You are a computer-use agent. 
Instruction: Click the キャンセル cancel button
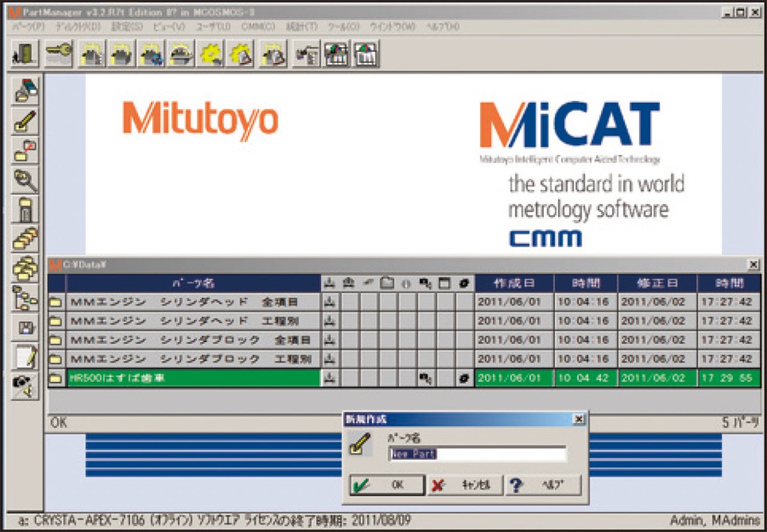[466, 485]
